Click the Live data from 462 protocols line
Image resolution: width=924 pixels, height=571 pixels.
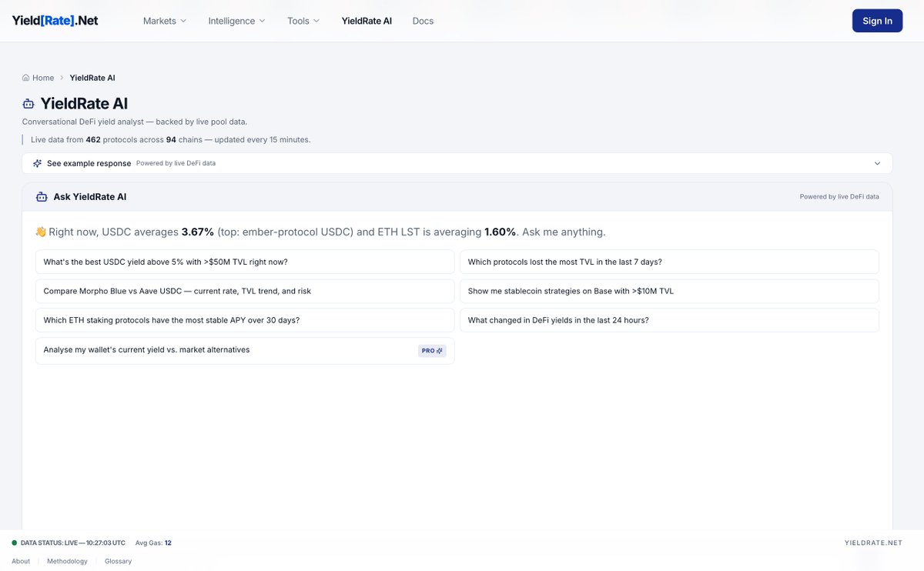(x=170, y=140)
